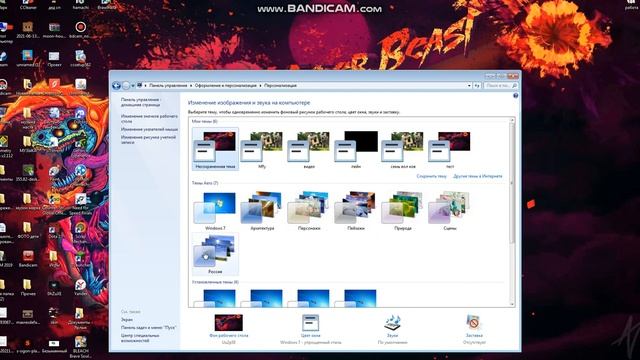Image resolution: width=640 pixels, height=360 pixels.
Task: Open 'Панель управления - домашняя страница' link
Action: [141, 102]
